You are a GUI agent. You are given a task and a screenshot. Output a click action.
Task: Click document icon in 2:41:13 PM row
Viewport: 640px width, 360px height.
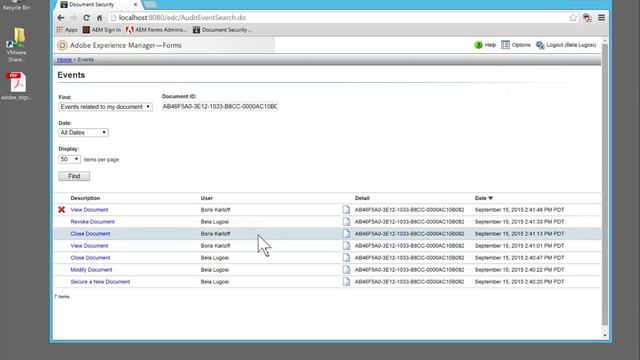(346, 233)
